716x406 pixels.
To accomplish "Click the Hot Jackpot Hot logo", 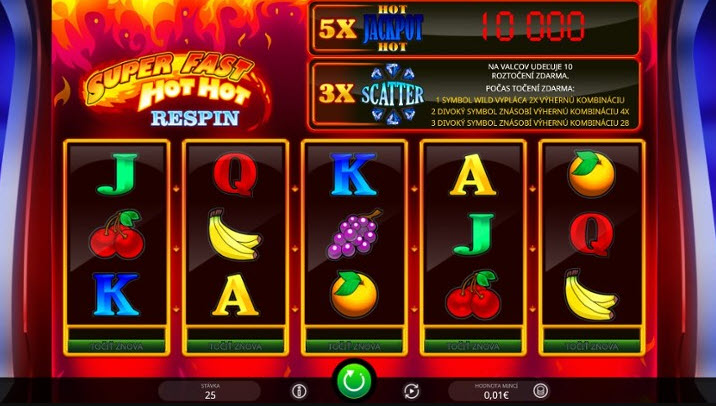I will pyautogui.click(x=393, y=28).
